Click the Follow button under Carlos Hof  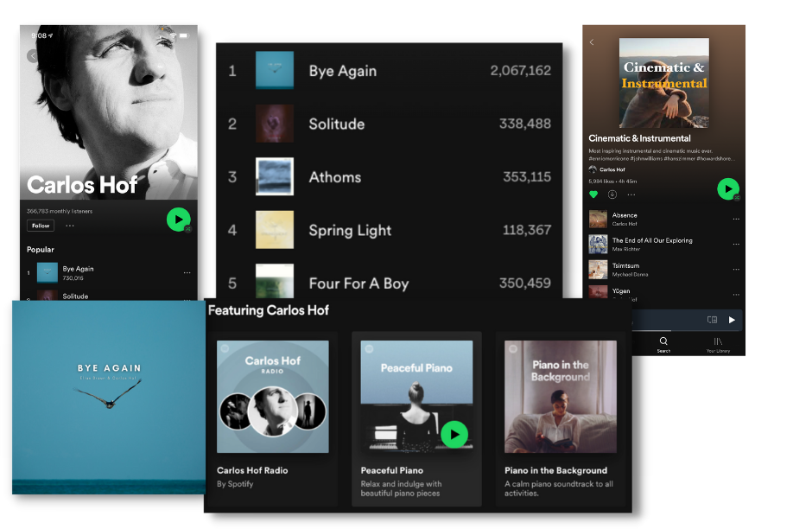(41, 226)
